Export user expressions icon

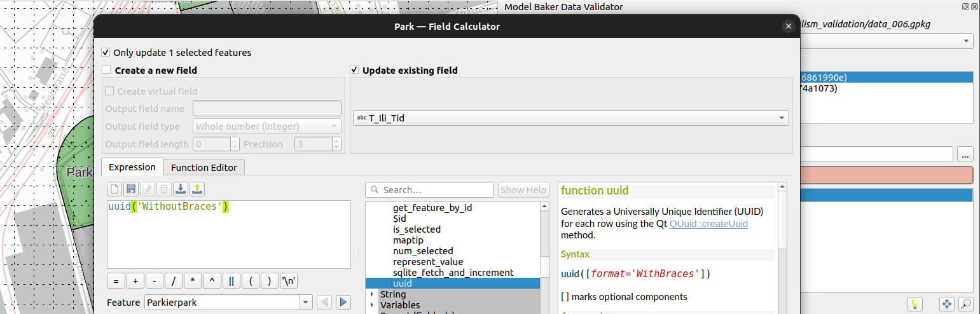[x=197, y=189]
